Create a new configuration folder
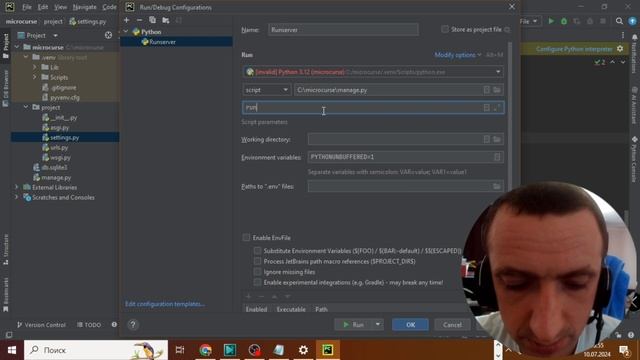 click(x=166, y=20)
